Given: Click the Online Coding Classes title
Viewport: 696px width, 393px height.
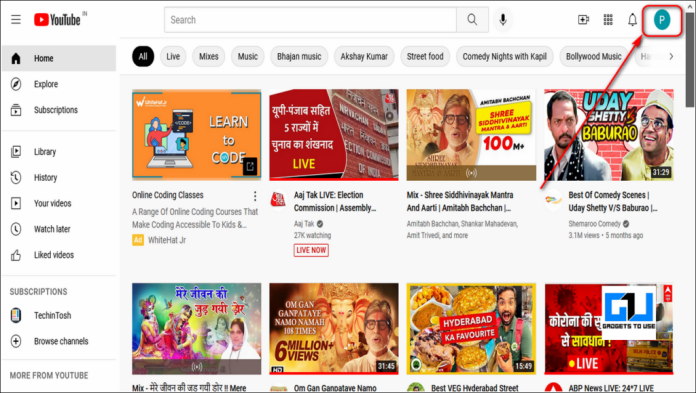Looking at the screenshot, I should coord(167,195).
